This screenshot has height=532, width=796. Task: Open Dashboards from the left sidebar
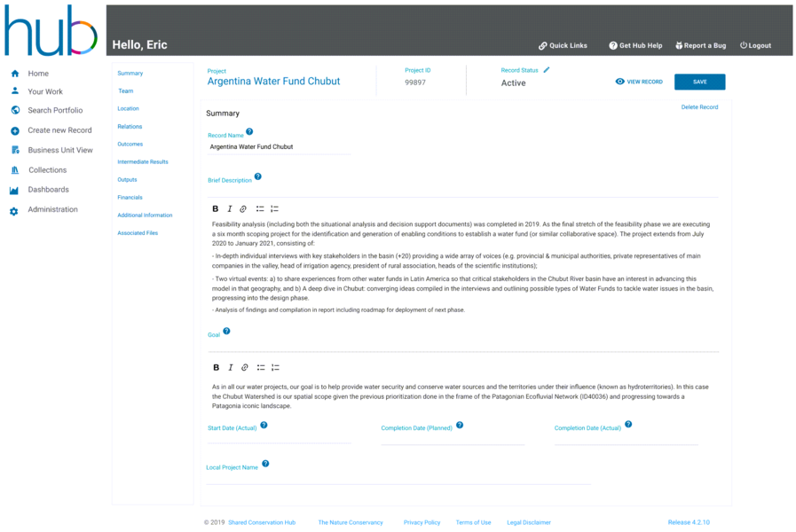coord(48,190)
